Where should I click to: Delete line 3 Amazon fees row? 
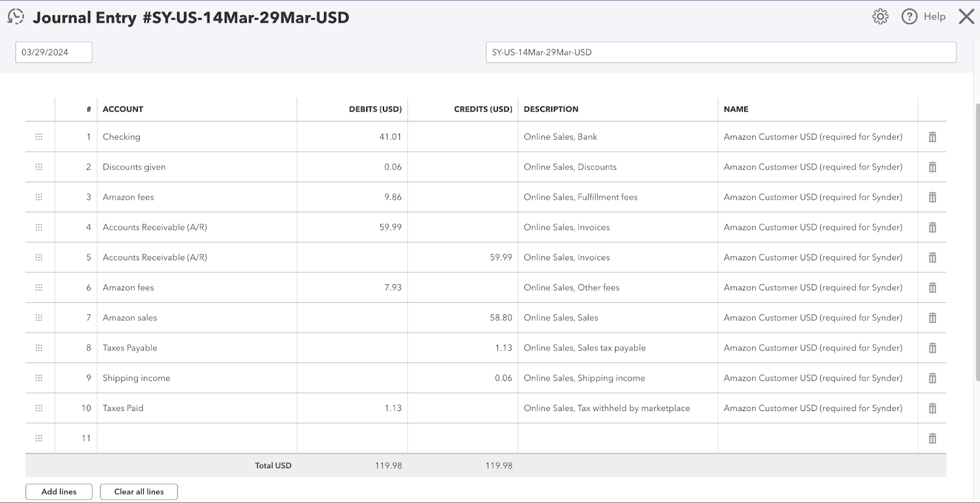932,197
